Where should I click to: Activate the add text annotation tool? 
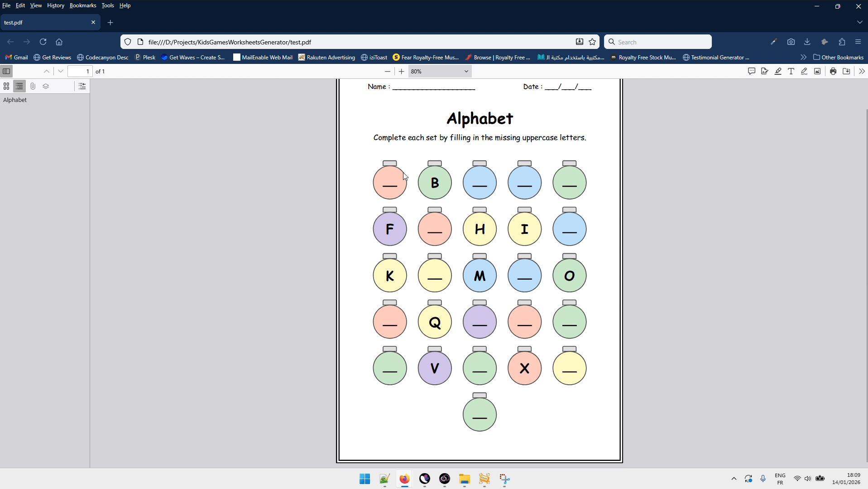click(x=791, y=71)
